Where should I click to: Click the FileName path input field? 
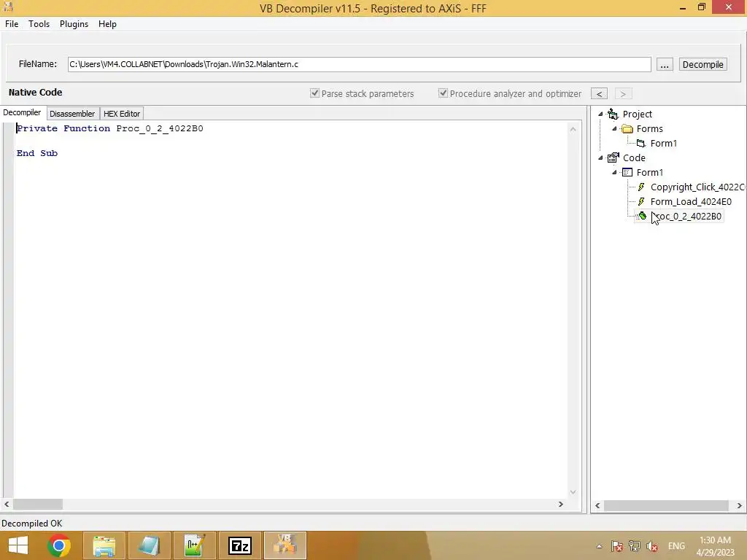[359, 64]
